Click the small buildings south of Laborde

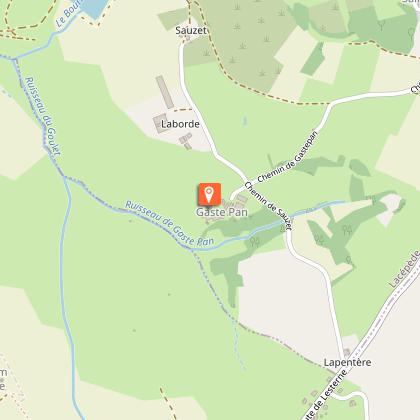coord(186,141)
